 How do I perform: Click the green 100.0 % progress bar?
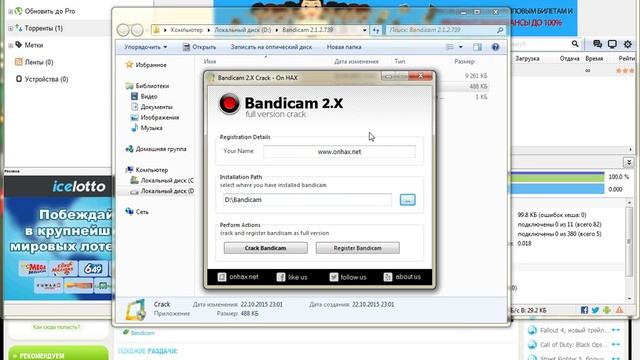(x=557, y=177)
